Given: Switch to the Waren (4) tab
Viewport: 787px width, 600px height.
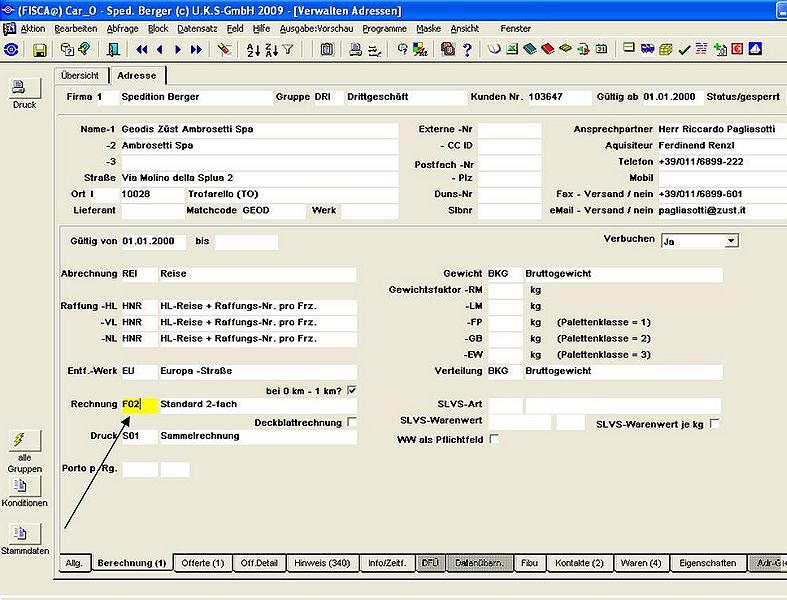Looking at the screenshot, I should pyautogui.click(x=641, y=563).
